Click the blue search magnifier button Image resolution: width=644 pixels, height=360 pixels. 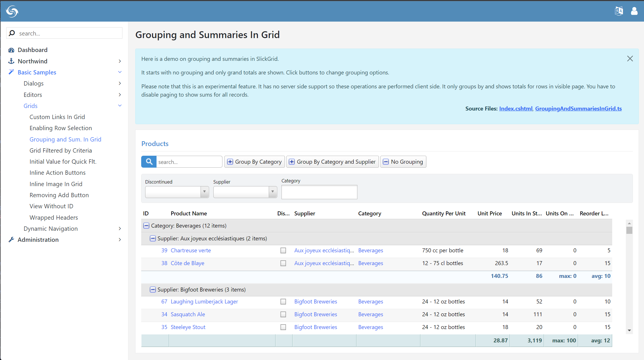tap(149, 162)
